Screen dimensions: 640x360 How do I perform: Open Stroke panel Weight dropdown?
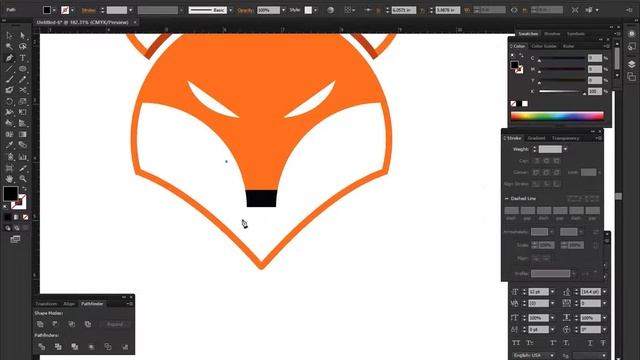565,149
